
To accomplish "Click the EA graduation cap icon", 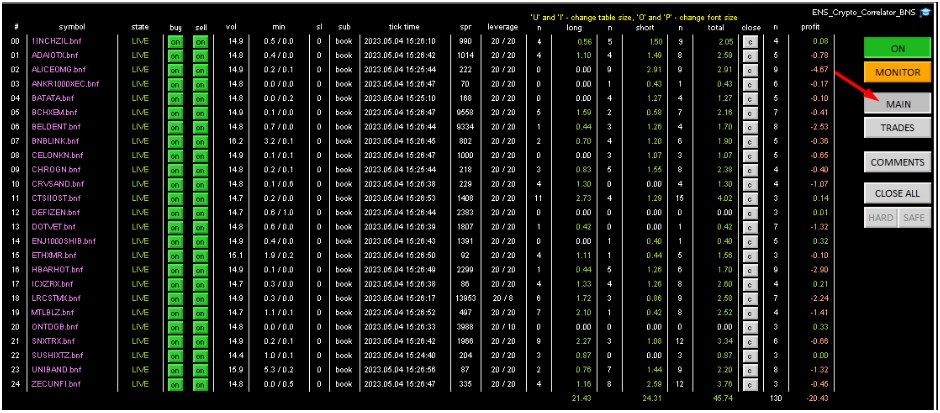I will click(x=926, y=13).
